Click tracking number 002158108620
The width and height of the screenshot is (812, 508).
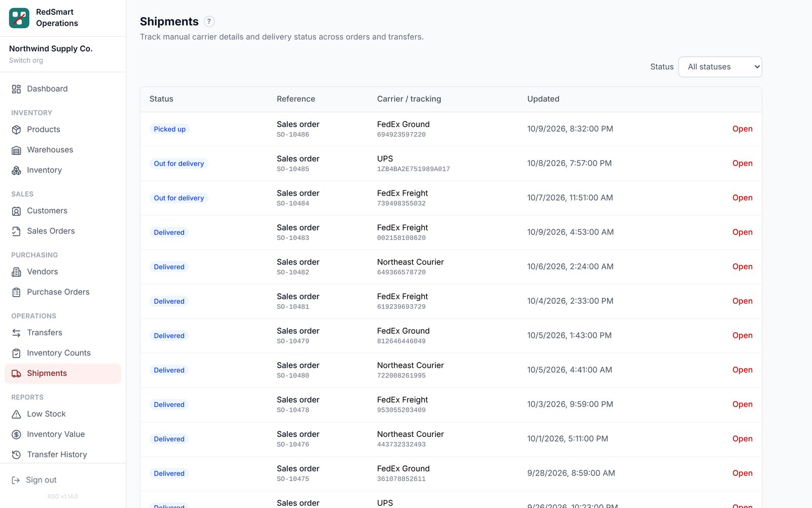[401, 238]
